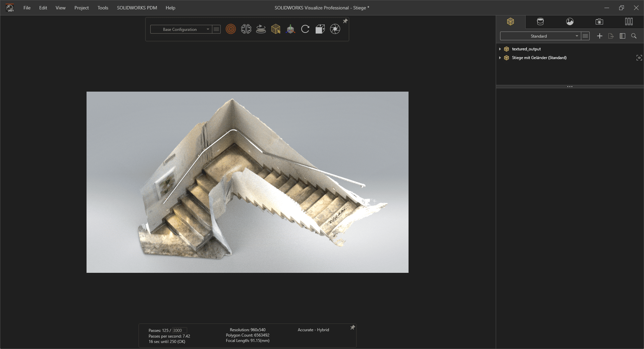The image size is (644, 349).
Task: Activate the object selection cube tool
Action: coord(276,29)
